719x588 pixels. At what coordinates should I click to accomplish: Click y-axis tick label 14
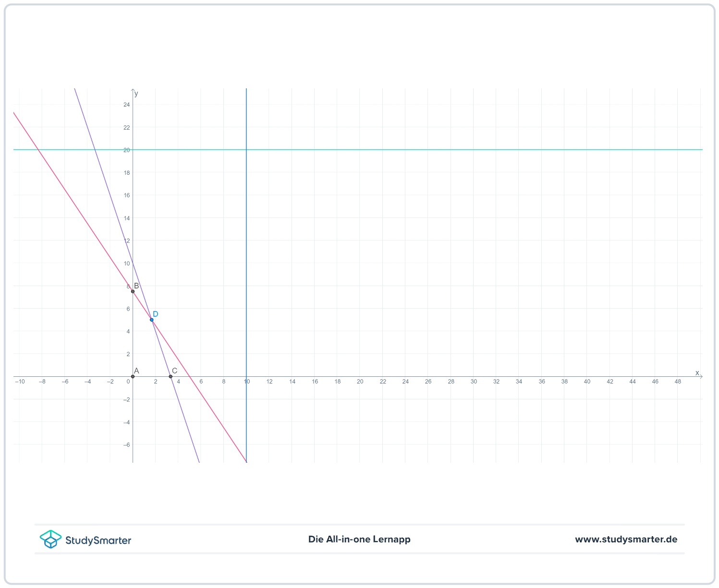(127, 218)
